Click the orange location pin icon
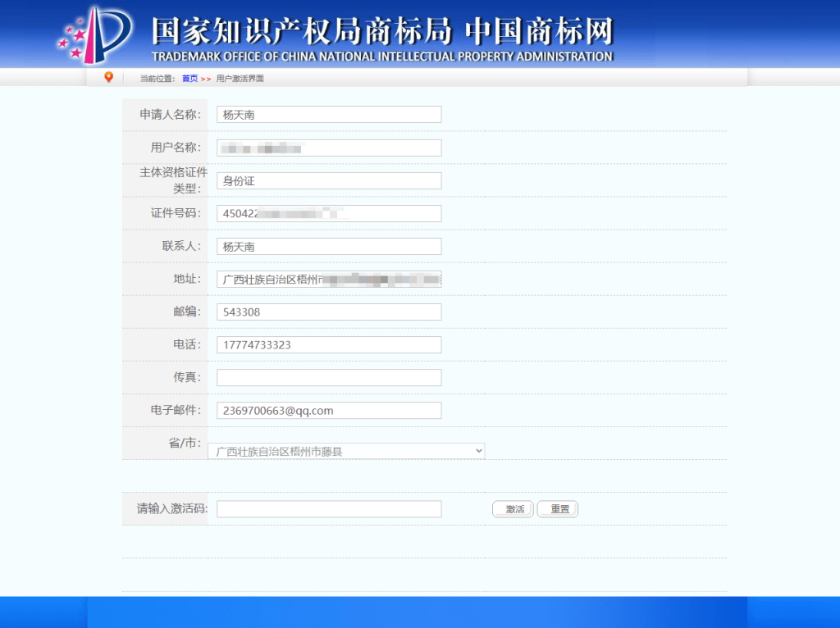840x628 pixels. [x=109, y=77]
